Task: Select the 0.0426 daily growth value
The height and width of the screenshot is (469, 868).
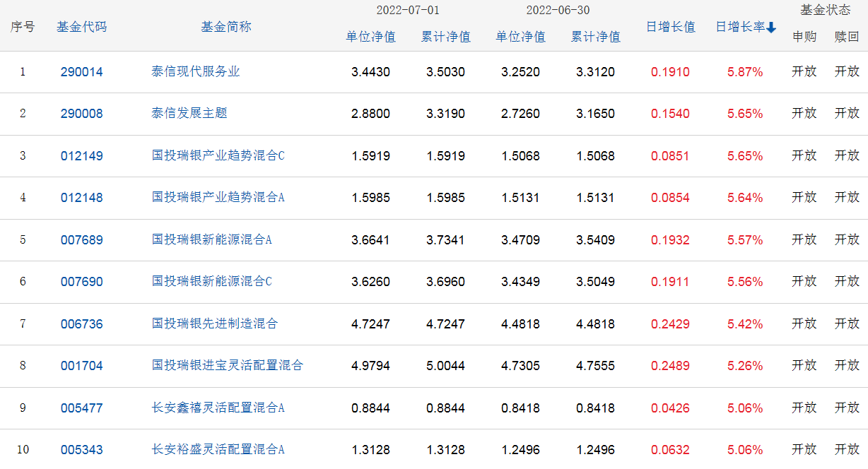Action: click(x=670, y=408)
